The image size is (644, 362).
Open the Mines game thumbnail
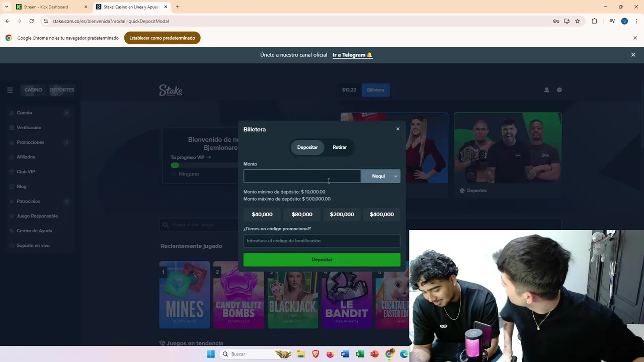coord(185,295)
